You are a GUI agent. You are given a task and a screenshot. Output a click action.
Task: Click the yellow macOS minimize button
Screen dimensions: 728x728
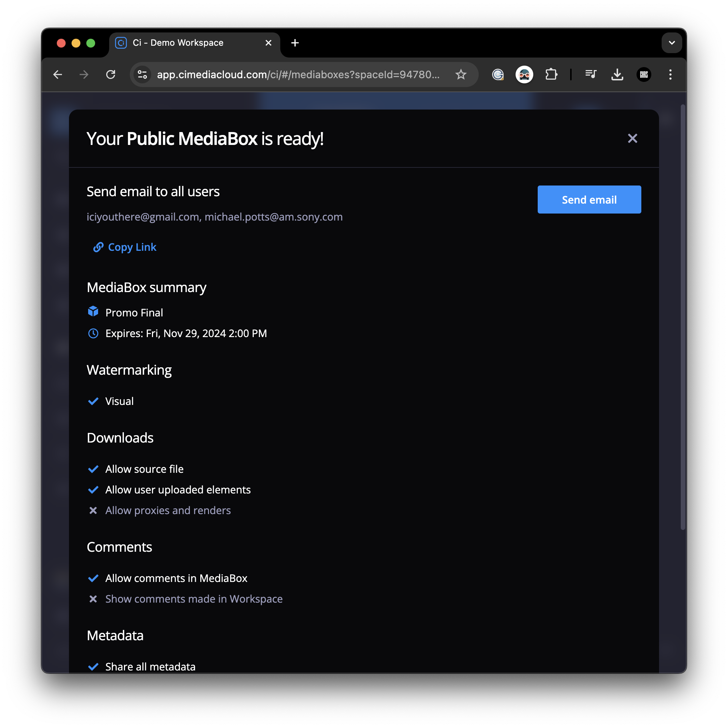[76, 43]
